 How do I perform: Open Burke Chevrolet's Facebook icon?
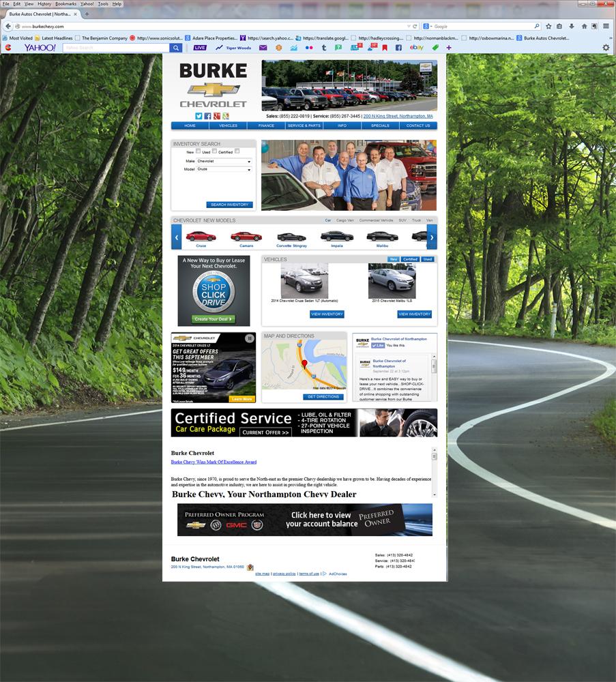click(x=207, y=116)
